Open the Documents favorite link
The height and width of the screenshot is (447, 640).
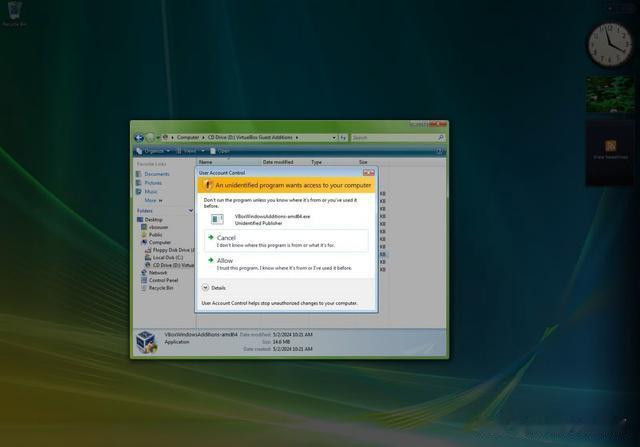point(157,174)
